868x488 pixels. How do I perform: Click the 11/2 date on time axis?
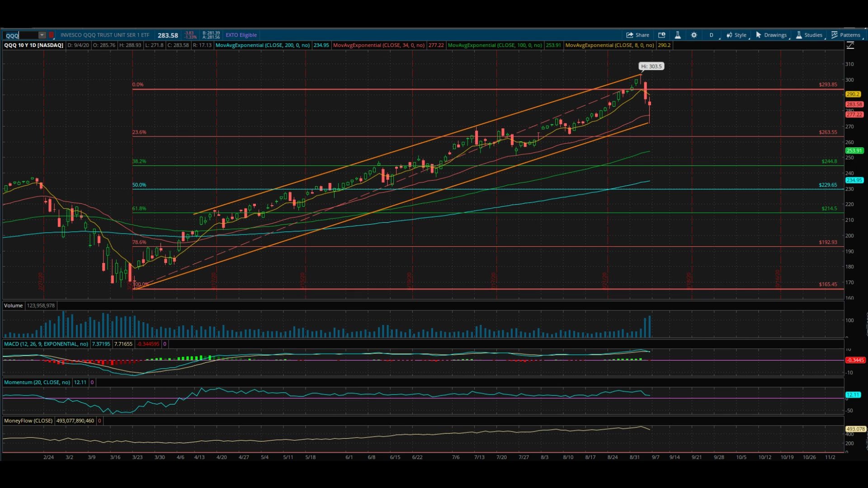click(830, 457)
